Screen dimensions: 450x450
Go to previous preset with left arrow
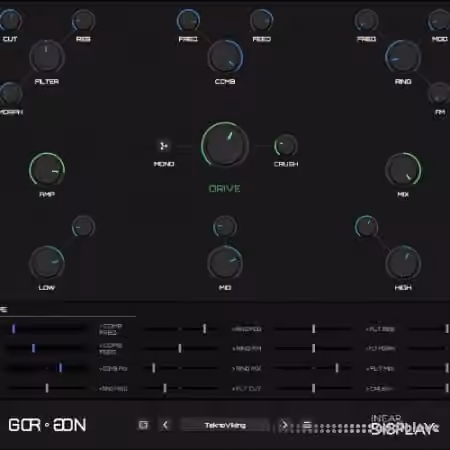tap(165, 425)
